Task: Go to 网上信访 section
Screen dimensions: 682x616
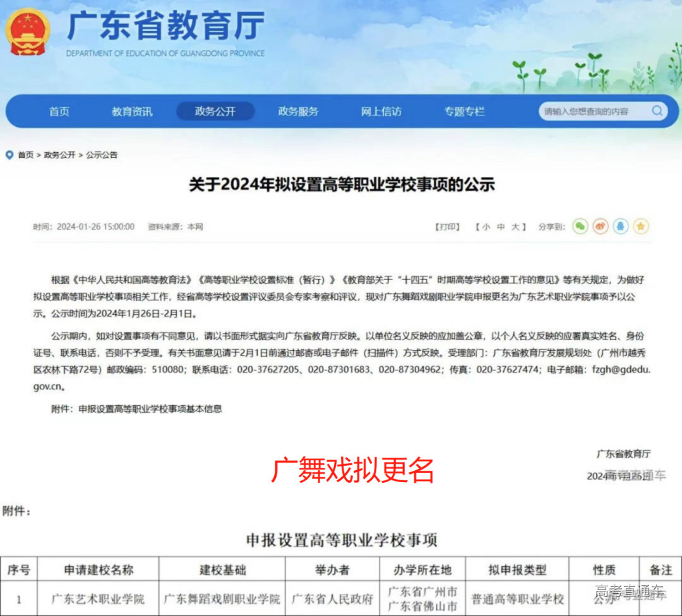Action: pyautogui.click(x=381, y=112)
